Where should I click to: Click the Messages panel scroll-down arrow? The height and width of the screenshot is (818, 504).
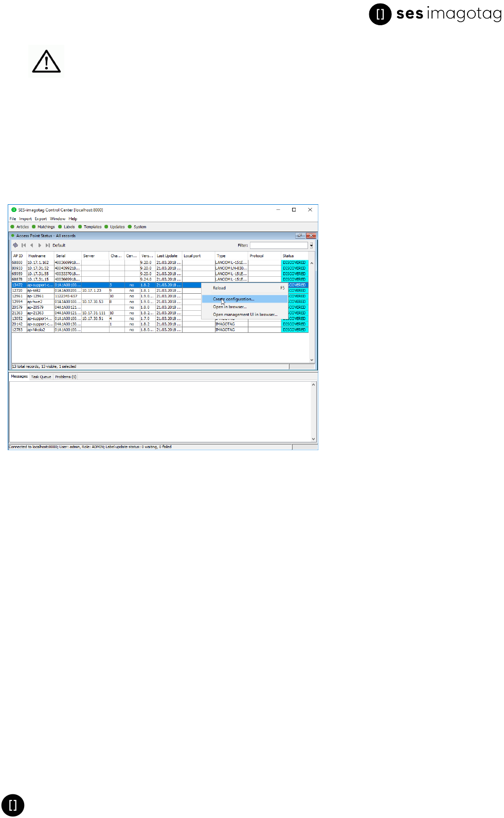314,439
